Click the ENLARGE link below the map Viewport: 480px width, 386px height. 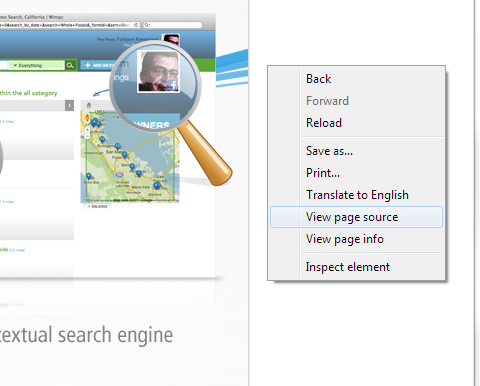click(x=98, y=207)
